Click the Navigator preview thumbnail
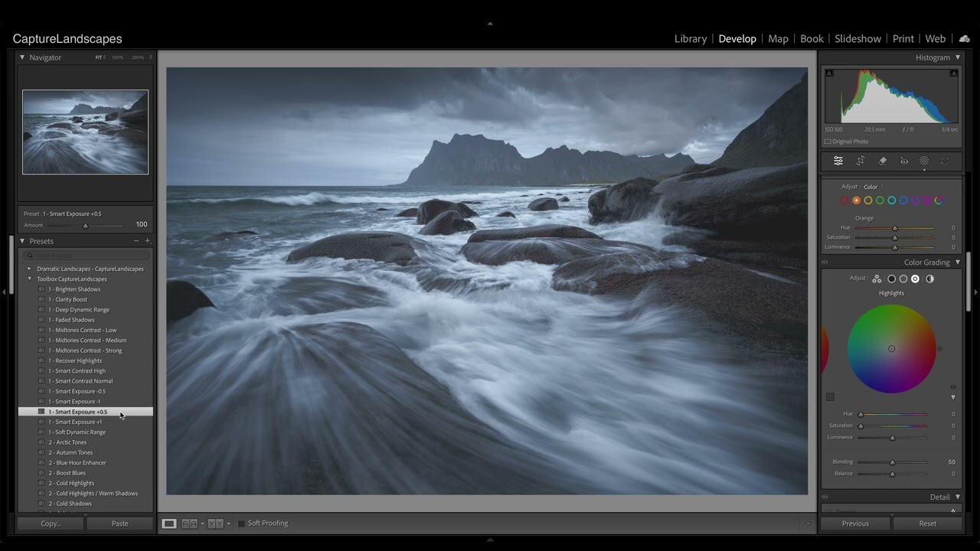The image size is (980, 551). [85, 132]
